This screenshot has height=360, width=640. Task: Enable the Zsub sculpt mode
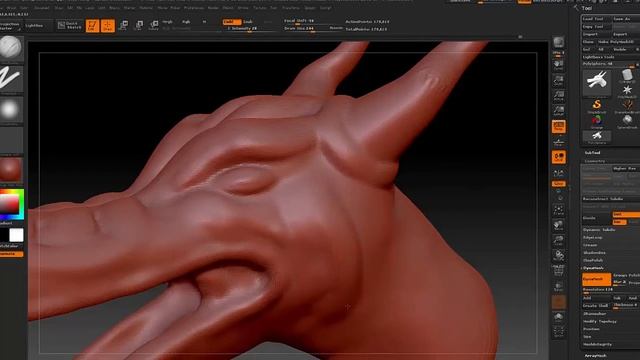(x=248, y=22)
